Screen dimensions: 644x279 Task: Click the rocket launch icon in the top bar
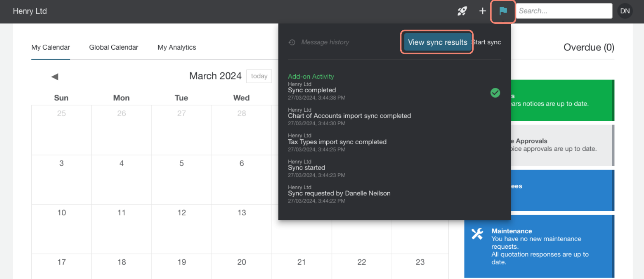click(x=462, y=11)
